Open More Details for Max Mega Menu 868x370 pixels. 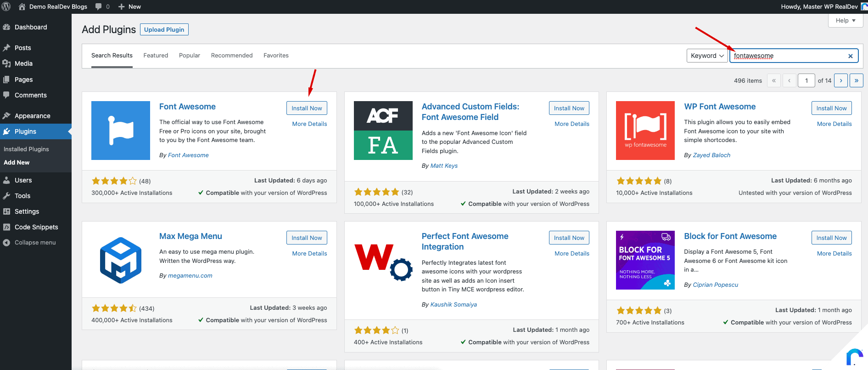point(309,253)
